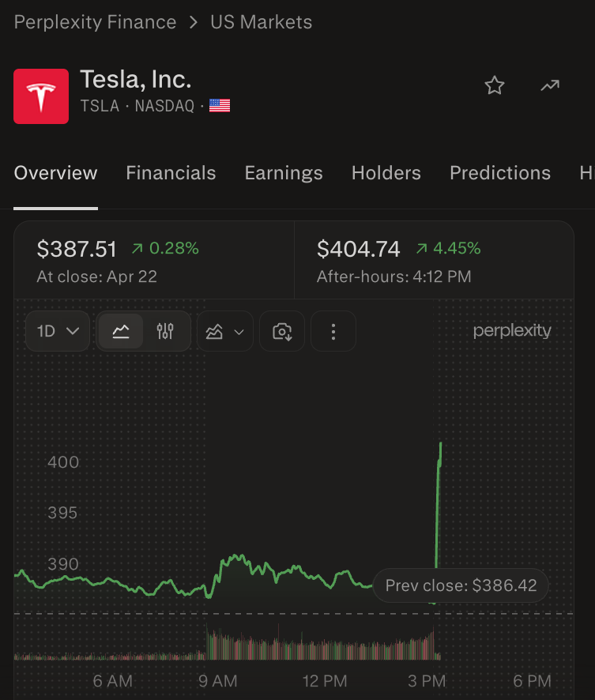The width and height of the screenshot is (595, 700).
Task: View the Predictions tab
Action: click(x=500, y=173)
